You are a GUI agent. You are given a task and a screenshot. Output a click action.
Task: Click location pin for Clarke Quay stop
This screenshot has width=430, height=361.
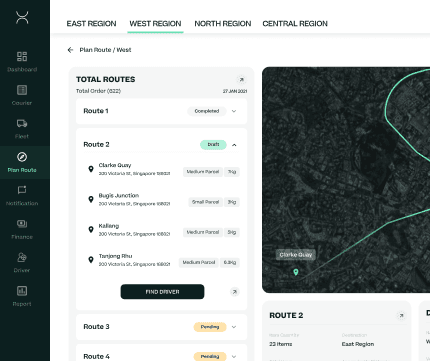[x=91, y=169]
